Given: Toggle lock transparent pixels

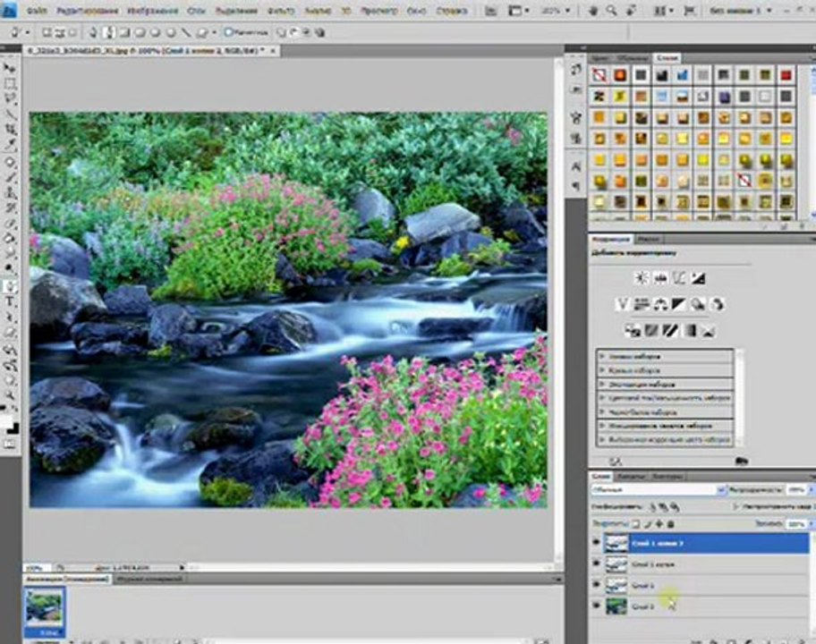Looking at the screenshot, I should pos(636,524).
